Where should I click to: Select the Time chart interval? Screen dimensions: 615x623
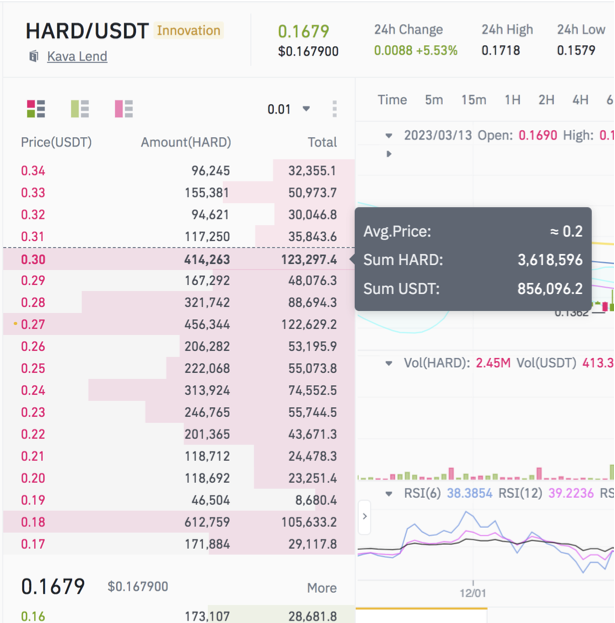[392, 100]
